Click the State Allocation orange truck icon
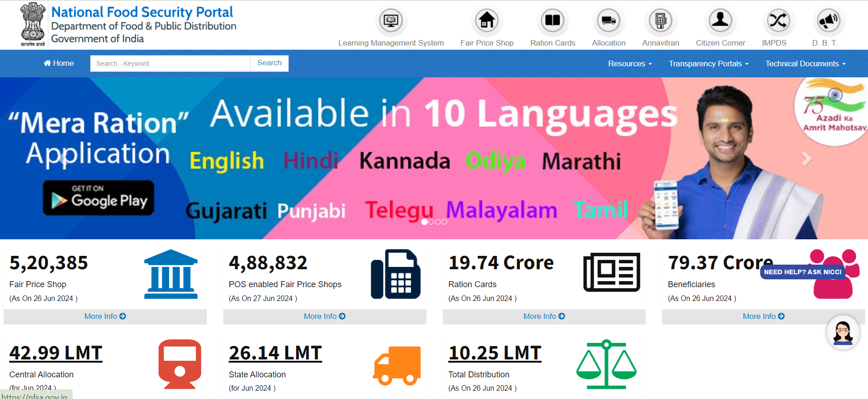868x399 pixels. [x=397, y=365]
